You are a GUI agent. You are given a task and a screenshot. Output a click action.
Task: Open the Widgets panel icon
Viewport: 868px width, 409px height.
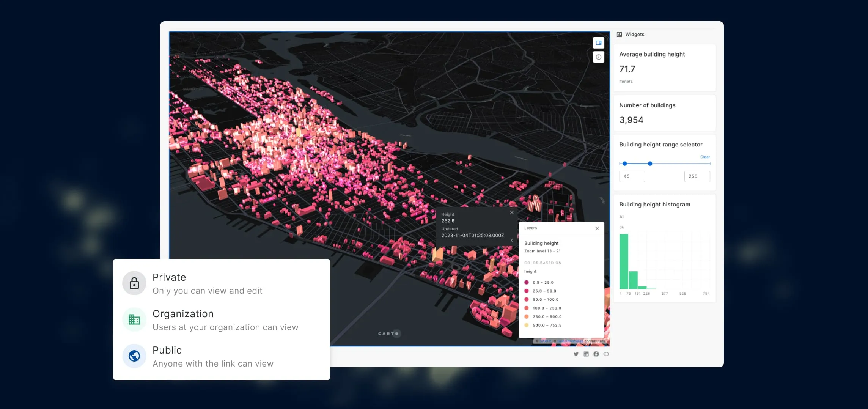pyautogui.click(x=620, y=34)
